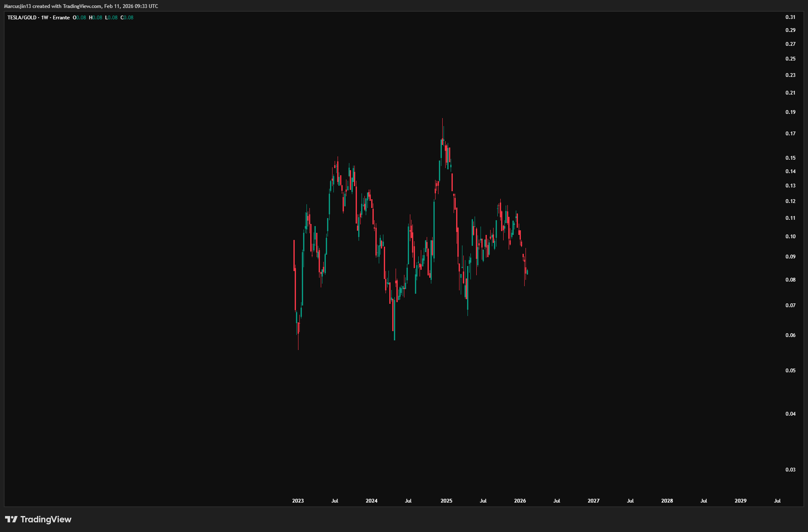Click the 0.06 price axis label

790,335
